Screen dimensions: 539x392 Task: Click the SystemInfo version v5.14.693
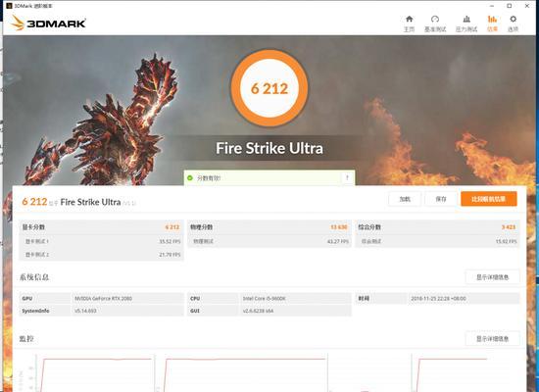[85, 311]
